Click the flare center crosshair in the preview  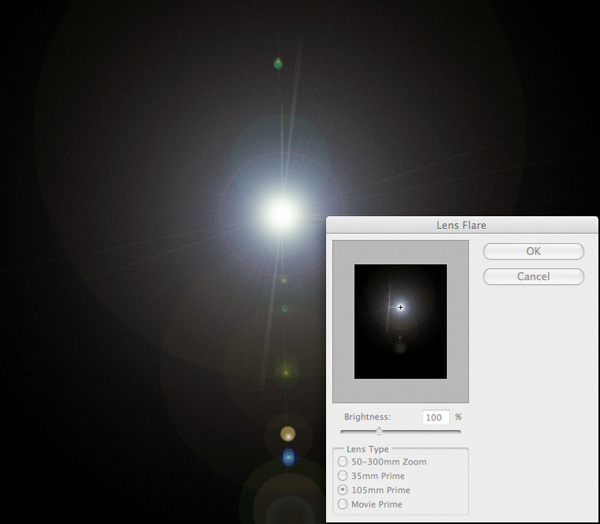coord(400,307)
